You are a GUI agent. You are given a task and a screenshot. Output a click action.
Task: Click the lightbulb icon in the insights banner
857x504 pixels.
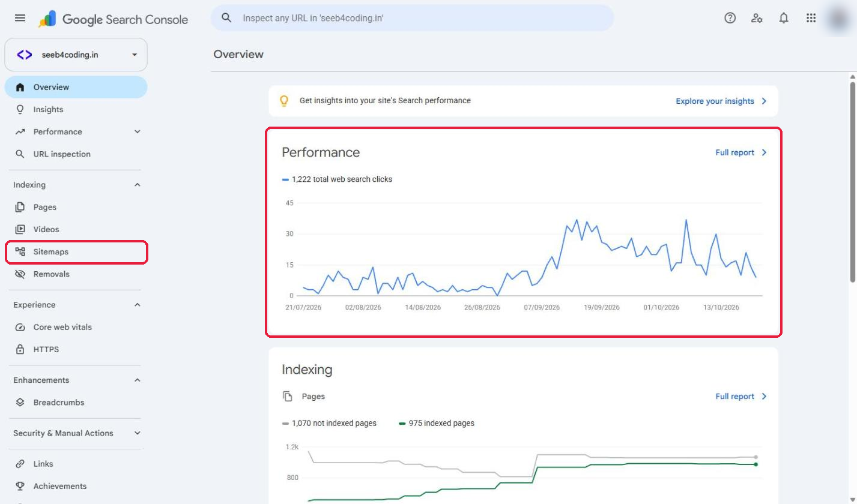click(x=284, y=101)
